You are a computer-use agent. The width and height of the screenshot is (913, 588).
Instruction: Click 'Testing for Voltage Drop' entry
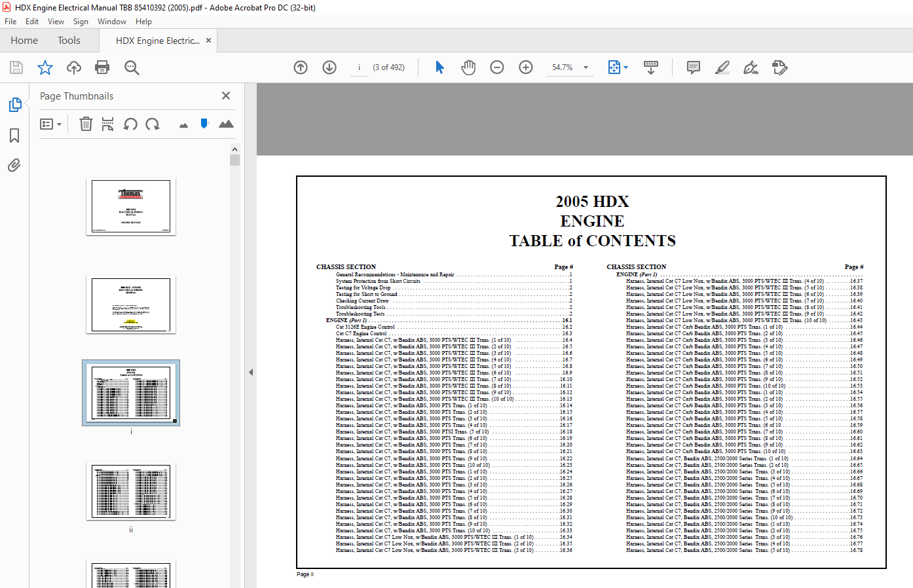click(363, 287)
